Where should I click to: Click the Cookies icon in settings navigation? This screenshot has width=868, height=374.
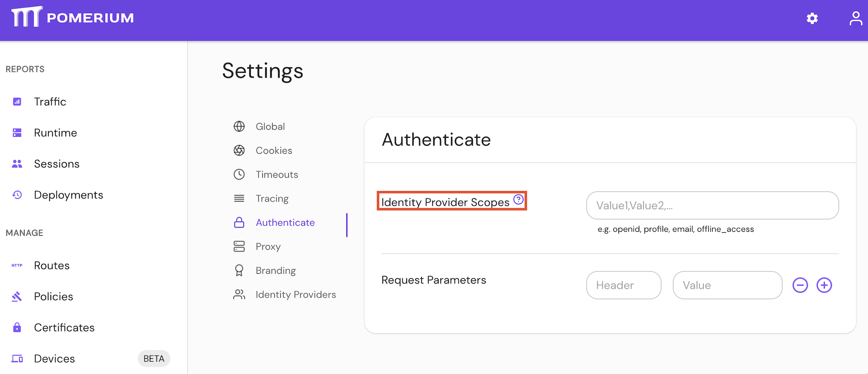239,150
